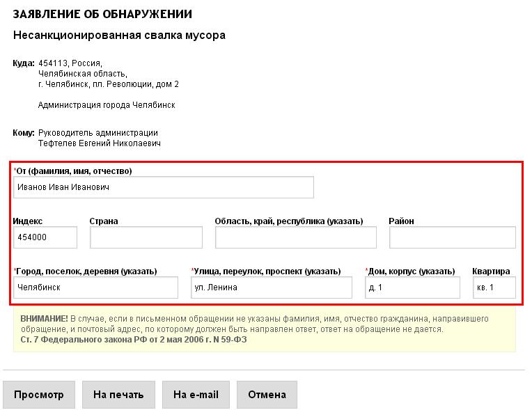Select label Город, поселок, деревня (указать)
Screen dimensions: 532x410
pyautogui.click(x=86, y=271)
